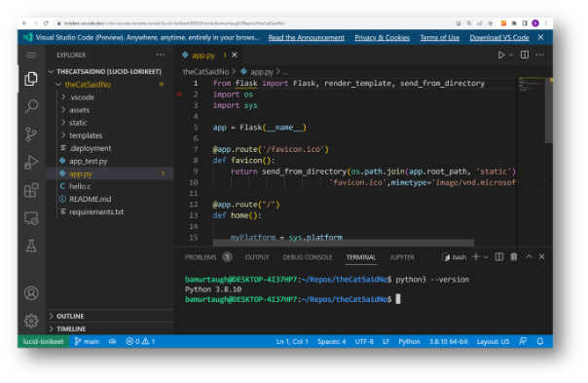
Task: Click the Download VS Code link
Action: (x=499, y=38)
